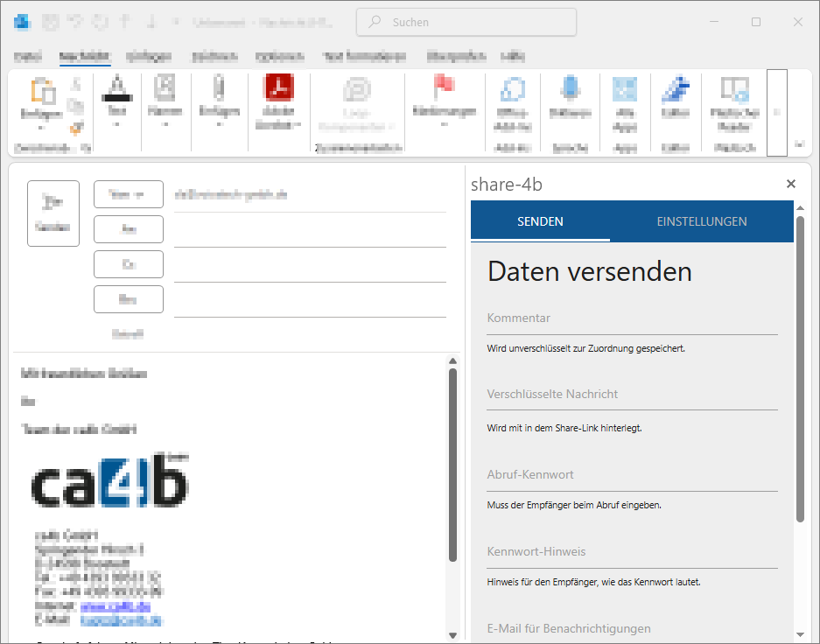Start dictation with the microphone icon
Screen dimensions: 820x644
point(571,88)
